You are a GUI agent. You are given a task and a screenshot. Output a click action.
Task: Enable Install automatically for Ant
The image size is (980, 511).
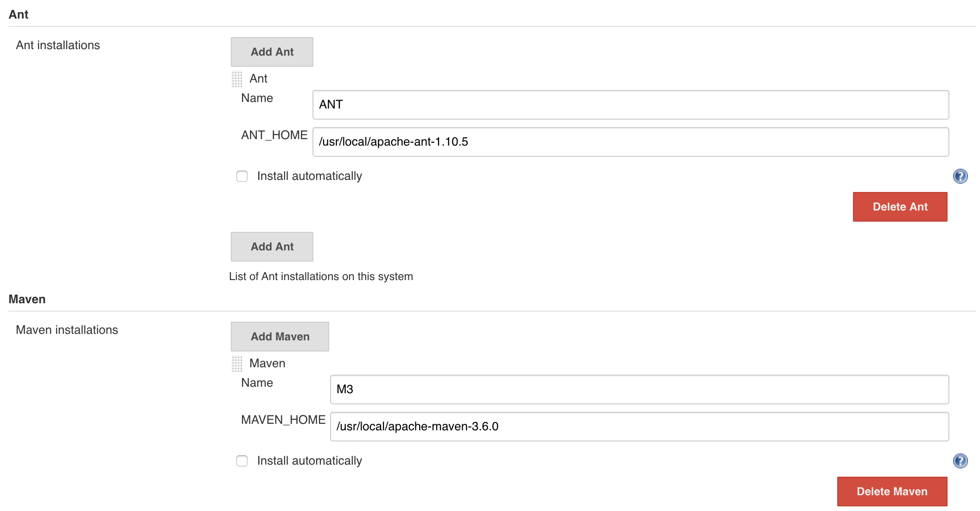(242, 176)
